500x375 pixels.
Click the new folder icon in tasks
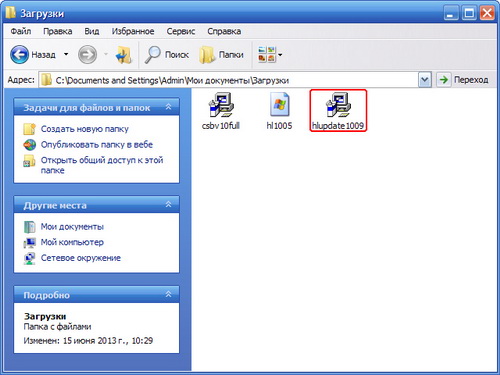[x=29, y=129]
